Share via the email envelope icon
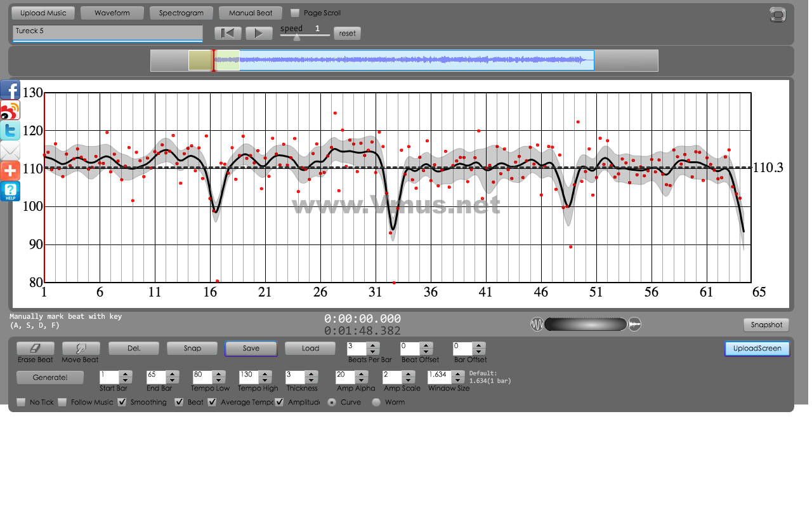The image size is (812, 508). click(x=10, y=151)
